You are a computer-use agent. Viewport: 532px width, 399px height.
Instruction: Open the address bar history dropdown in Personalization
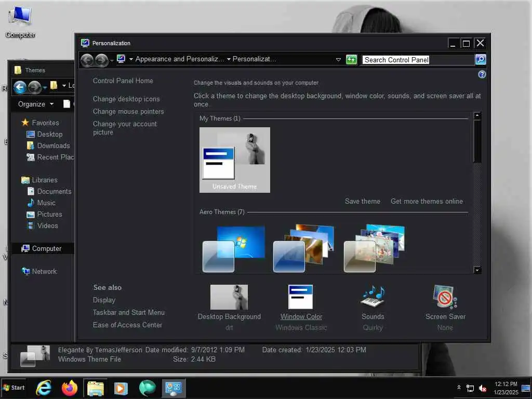pos(338,60)
